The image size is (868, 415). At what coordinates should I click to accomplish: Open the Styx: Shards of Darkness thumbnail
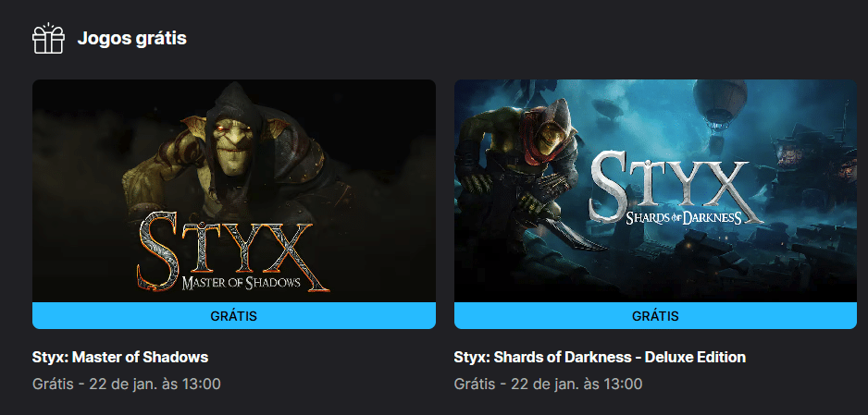click(655, 190)
